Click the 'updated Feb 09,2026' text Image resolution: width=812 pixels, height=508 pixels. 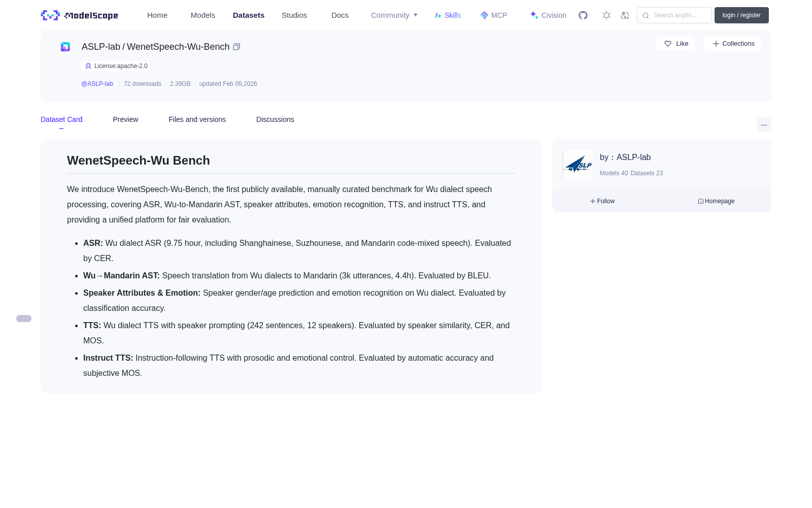coord(228,84)
